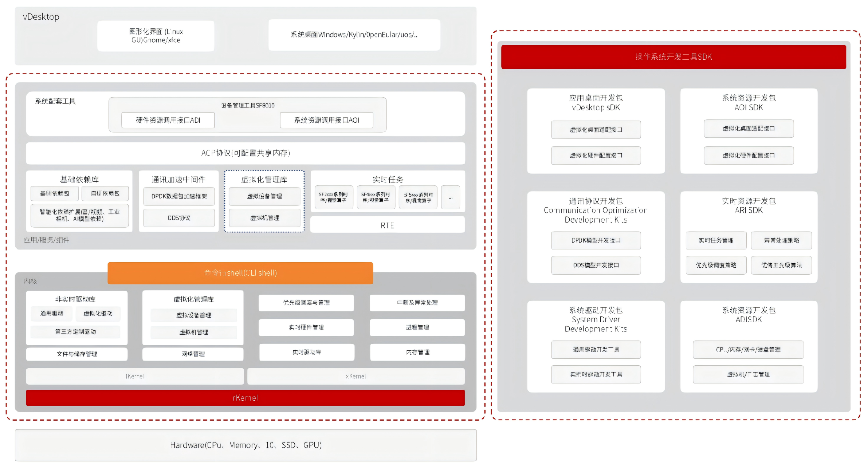The height and width of the screenshot is (468, 868).
Task: Click the DDS模型开发接口 box
Action: click(x=596, y=265)
